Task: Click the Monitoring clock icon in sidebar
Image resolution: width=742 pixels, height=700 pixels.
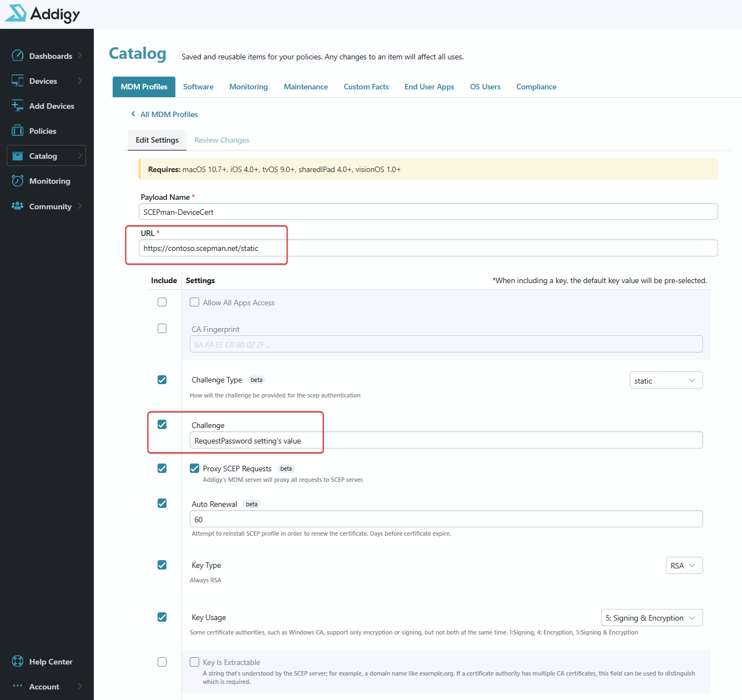Action: [18, 181]
